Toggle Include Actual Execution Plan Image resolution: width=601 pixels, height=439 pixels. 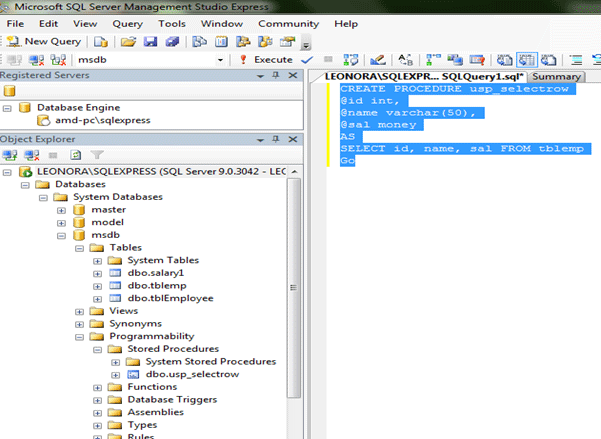click(433, 60)
